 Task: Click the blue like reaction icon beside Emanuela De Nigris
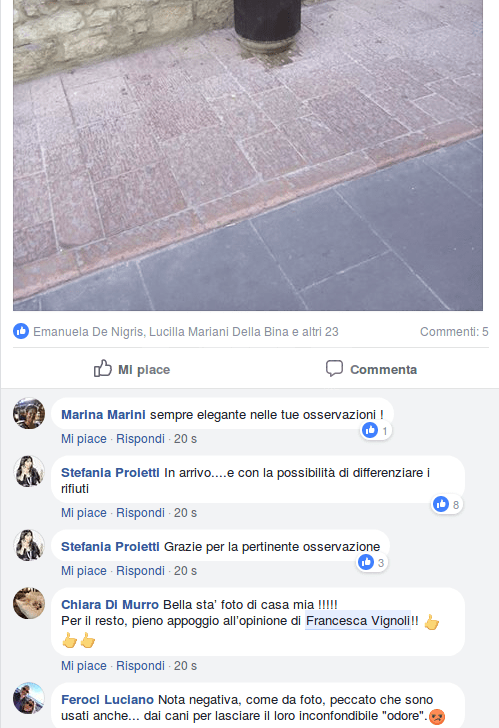(21, 331)
